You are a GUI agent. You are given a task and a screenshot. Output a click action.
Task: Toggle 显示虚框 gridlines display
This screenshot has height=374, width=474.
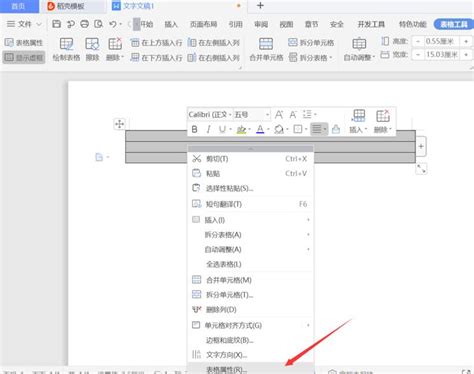pos(24,58)
